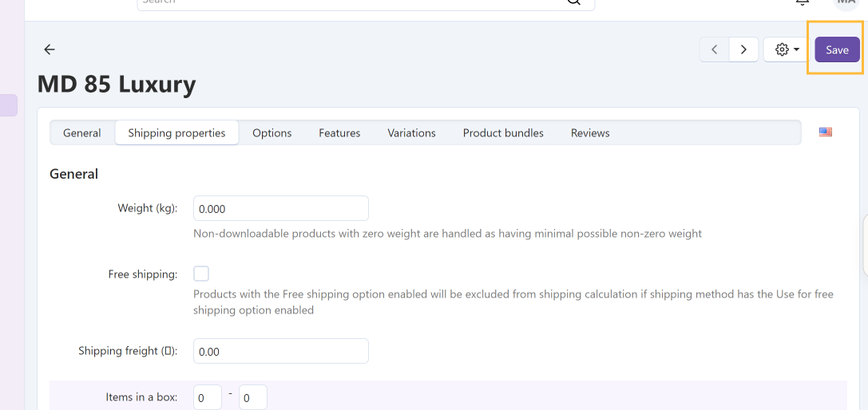Click the Shipping freight input field

(280, 351)
